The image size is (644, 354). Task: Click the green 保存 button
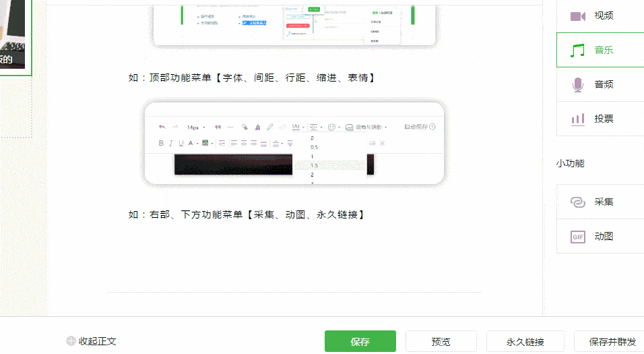360,341
